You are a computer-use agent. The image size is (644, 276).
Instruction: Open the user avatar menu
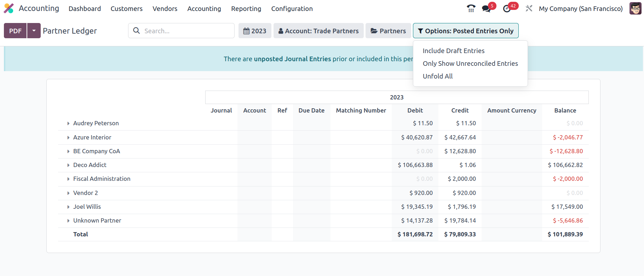click(x=636, y=8)
